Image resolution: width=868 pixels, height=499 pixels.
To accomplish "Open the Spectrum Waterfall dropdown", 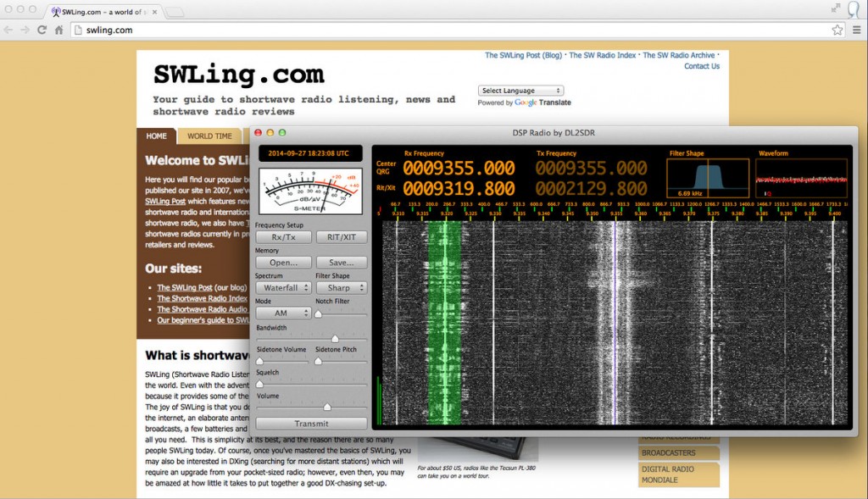I will click(283, 288).
